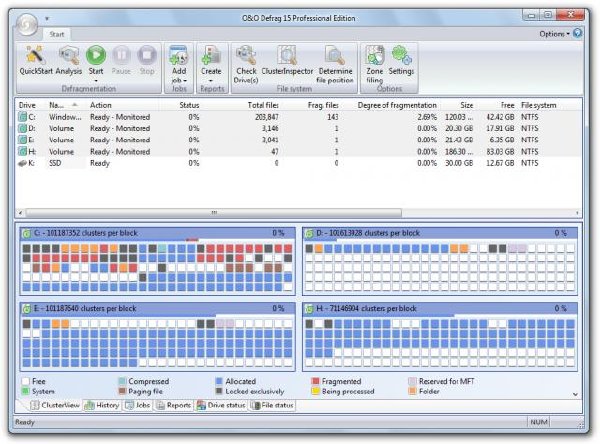Viewport: 600px width, 444px height.
Task: Switch to the History tab
Action: [x=102, y=405]
